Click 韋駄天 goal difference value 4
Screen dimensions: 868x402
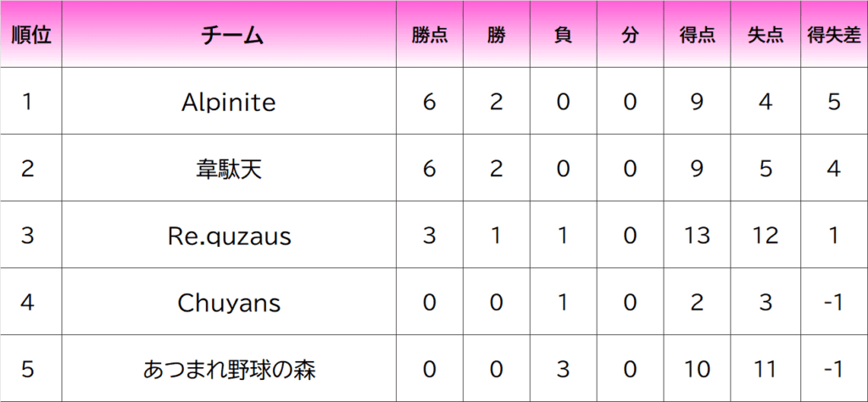tap(833, 169)
